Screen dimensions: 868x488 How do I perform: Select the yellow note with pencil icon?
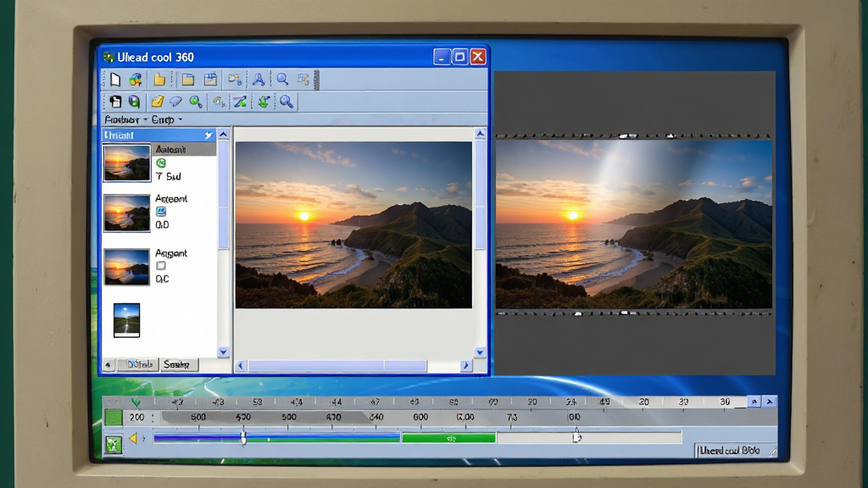pos(157,102)
